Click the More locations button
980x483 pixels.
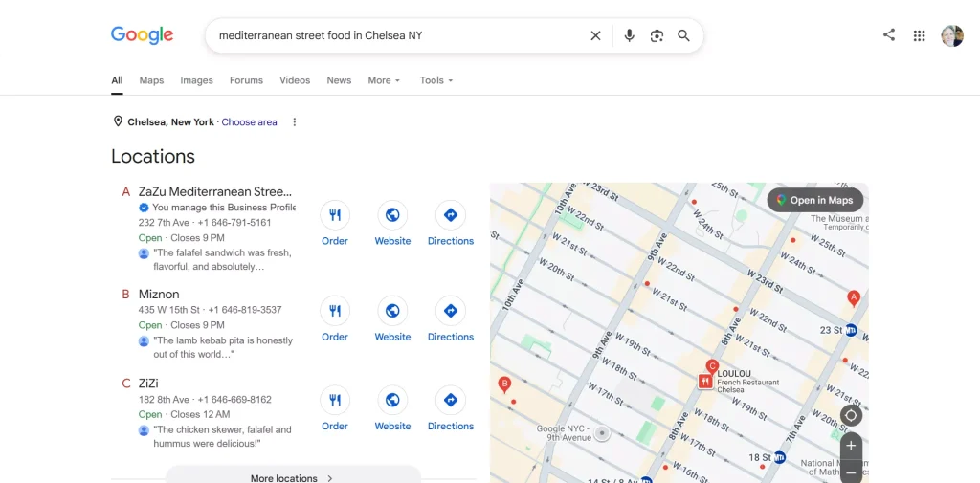293,476
